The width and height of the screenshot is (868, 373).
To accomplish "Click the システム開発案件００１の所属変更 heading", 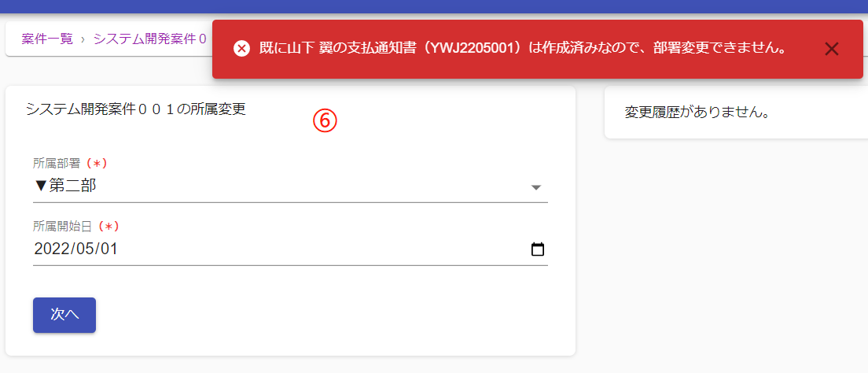I will (x=135, y=109).
